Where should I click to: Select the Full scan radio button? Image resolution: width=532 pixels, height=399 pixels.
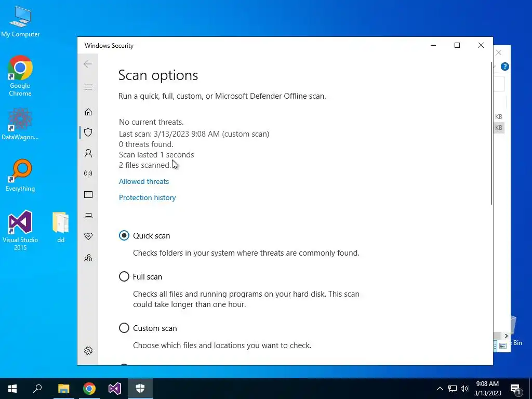[124, 276]
